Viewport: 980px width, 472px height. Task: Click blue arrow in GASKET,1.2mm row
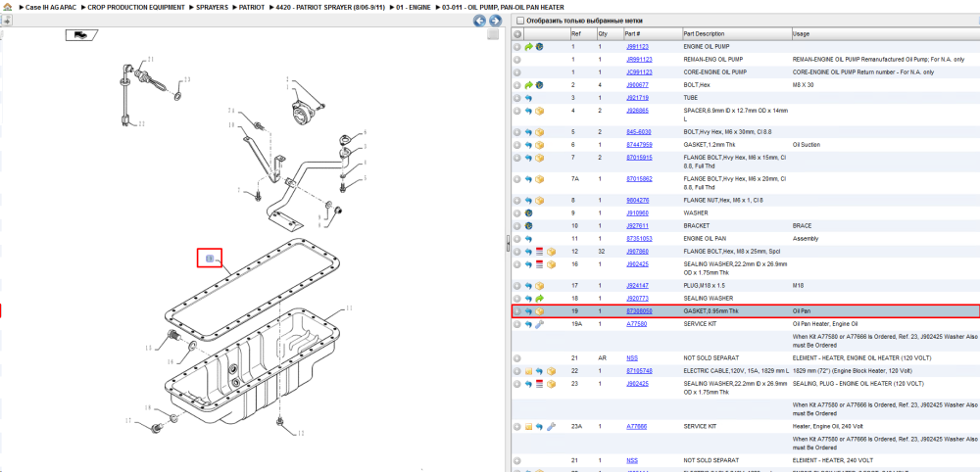coord(529,145)
